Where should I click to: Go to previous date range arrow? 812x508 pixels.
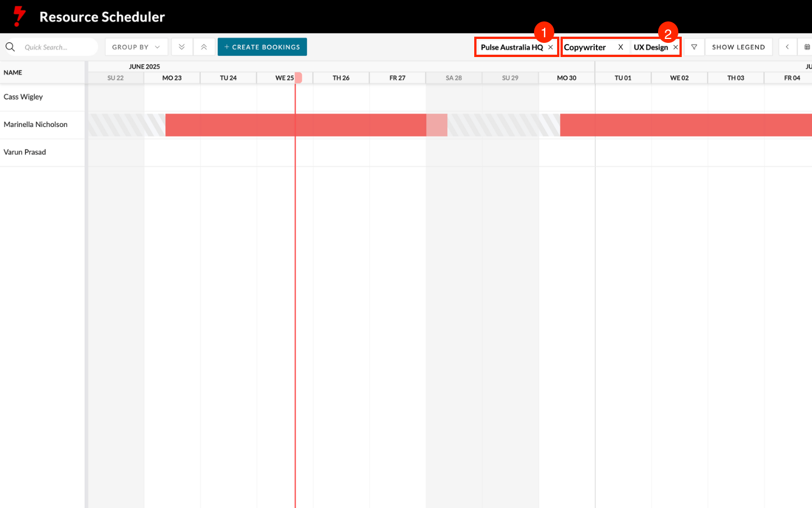click(x=787, y=47)
